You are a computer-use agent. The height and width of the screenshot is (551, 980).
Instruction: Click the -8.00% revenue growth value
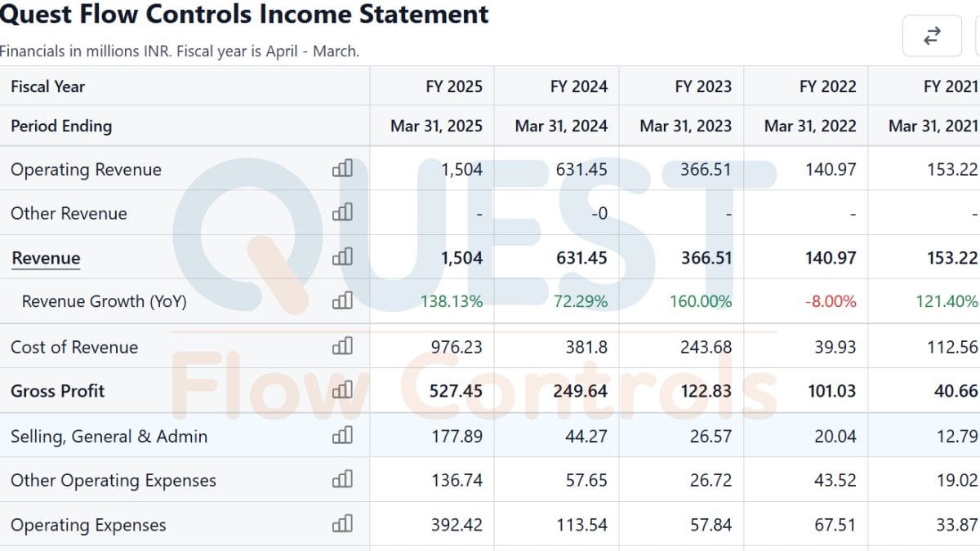click(831, 302)
